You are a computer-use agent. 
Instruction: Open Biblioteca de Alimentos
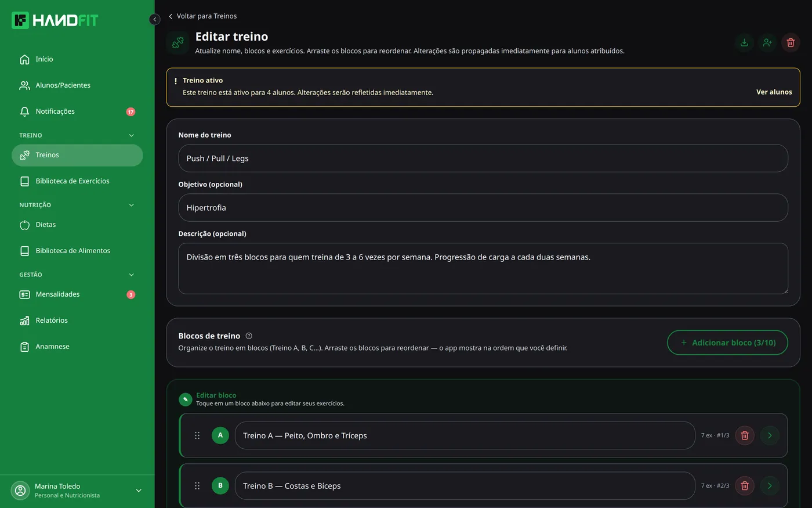pos(77,251)
